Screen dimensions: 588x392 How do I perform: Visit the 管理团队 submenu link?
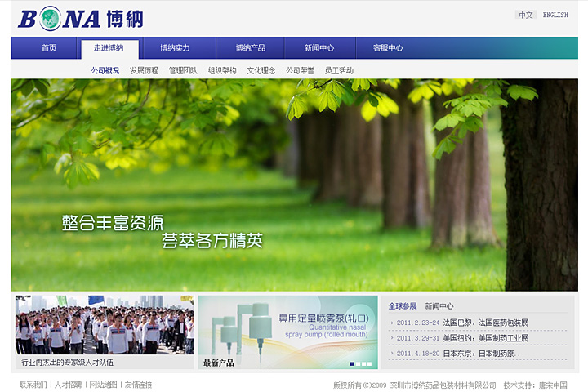(x=183, y=71)
